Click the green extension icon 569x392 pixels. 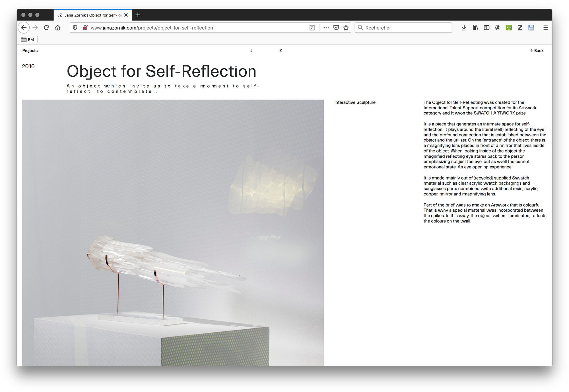coord(509,28)
